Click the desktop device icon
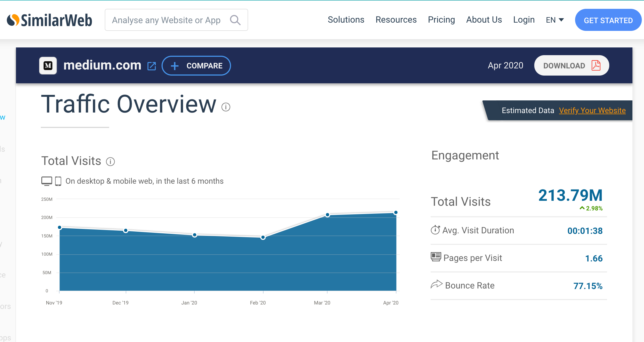The image size is (644, 342). (47, 181)
